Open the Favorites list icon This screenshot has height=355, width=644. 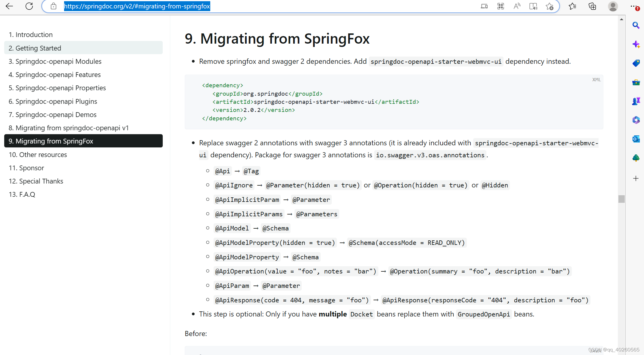(572, 6)
